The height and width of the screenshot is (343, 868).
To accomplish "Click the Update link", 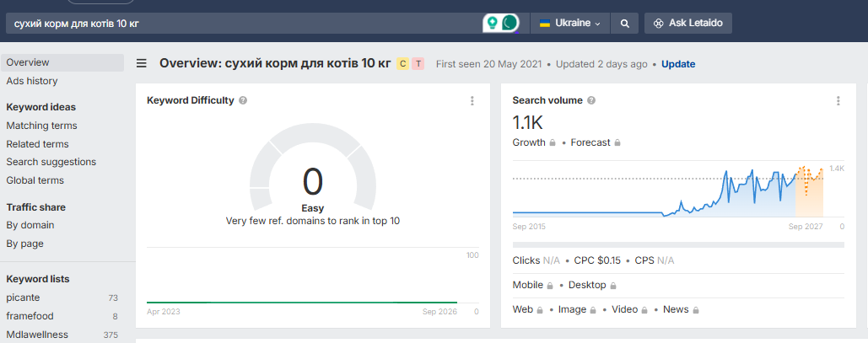I will [678, 64].
